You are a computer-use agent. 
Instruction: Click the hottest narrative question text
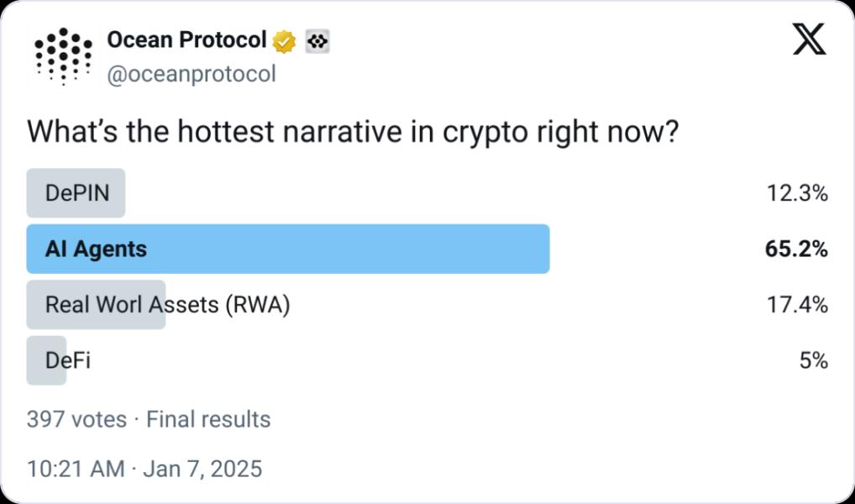pyautogui.click(x=353, y=132)
